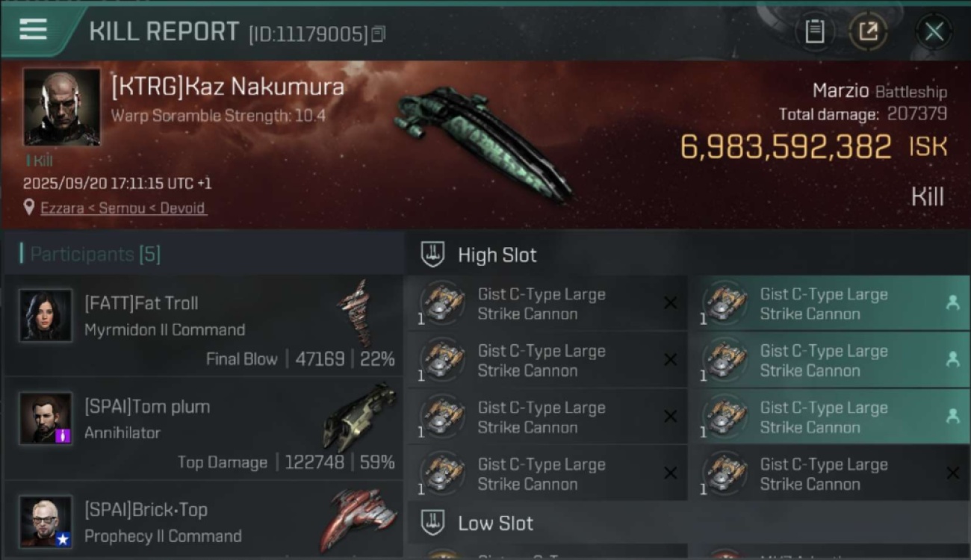Viewport: 971px width, 560px height.
Task: Open the hamburger menu icon
Action: tap(33, 30)
